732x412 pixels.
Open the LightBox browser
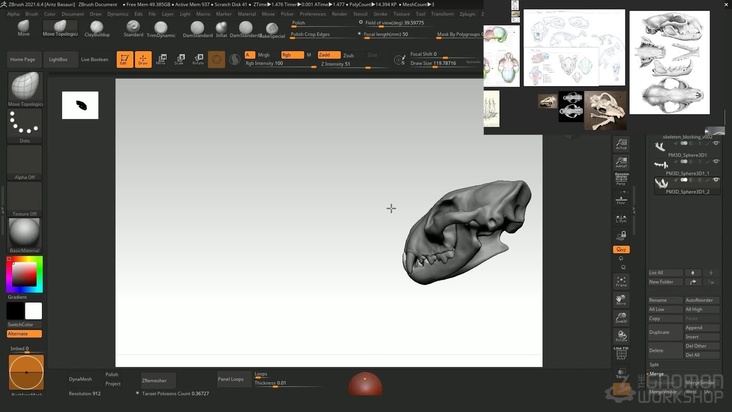pos(58,60)
